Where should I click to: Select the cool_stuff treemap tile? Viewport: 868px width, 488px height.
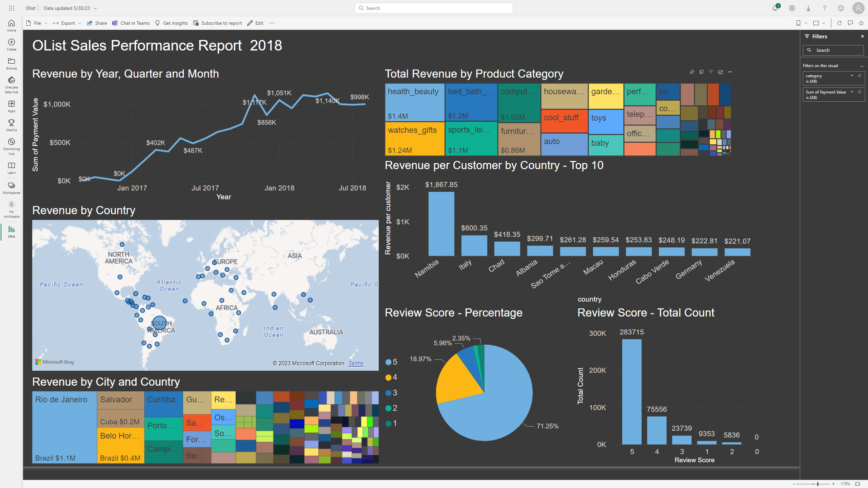(564, 121)
